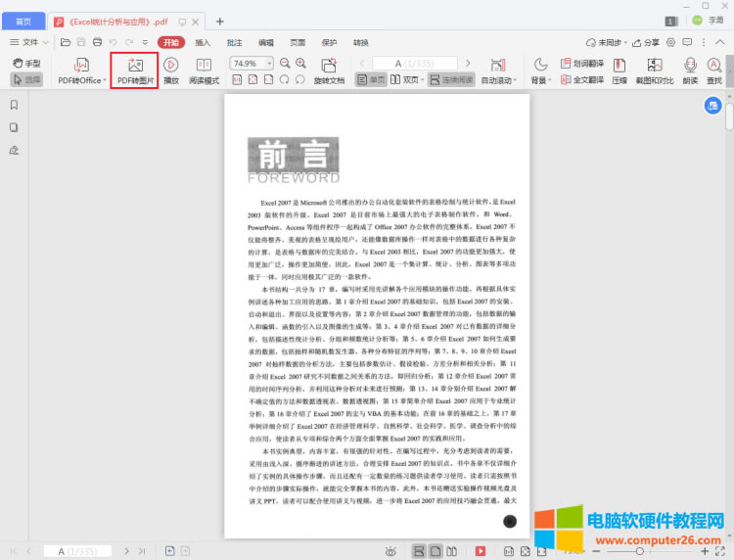Switch to the 插入 ribbon tab
The image size is (734, 560).
pyautogui.click(x=203, y=42)
